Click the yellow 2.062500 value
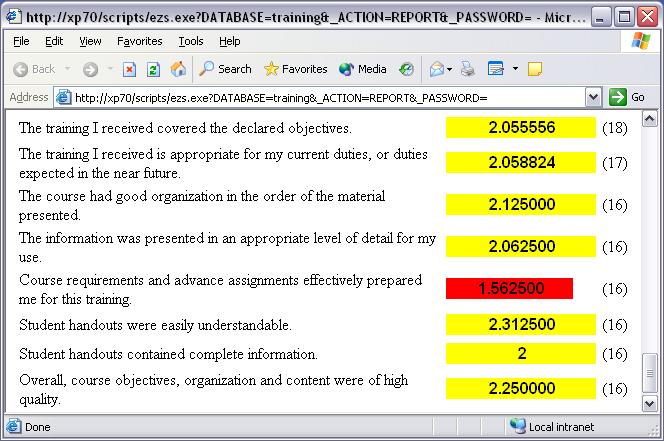Screen dimensions: 664x441 coord(522,246)
